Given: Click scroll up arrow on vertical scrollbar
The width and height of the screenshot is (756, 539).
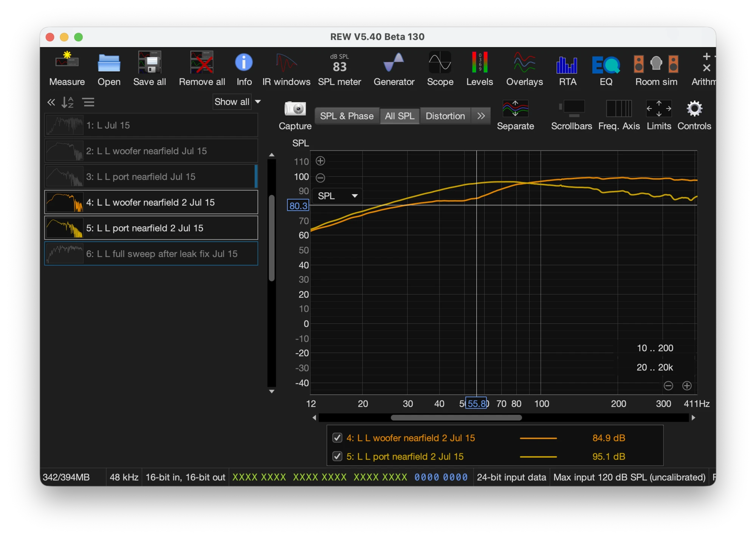Looking at the screenshot, I should (x=271, y=155).
